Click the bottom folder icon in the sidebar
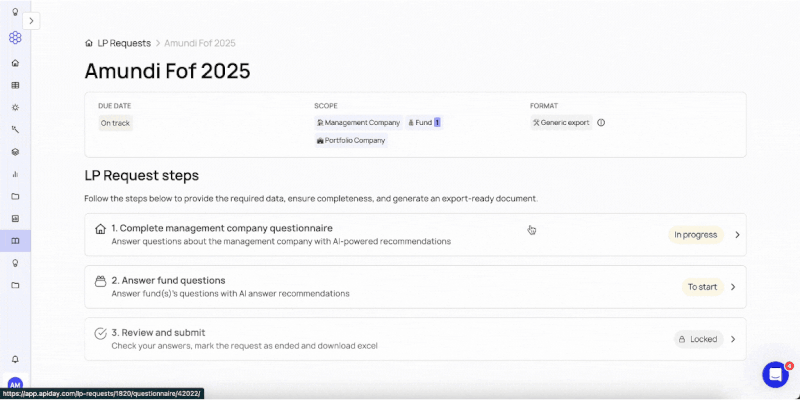 [x=15, y=285]
